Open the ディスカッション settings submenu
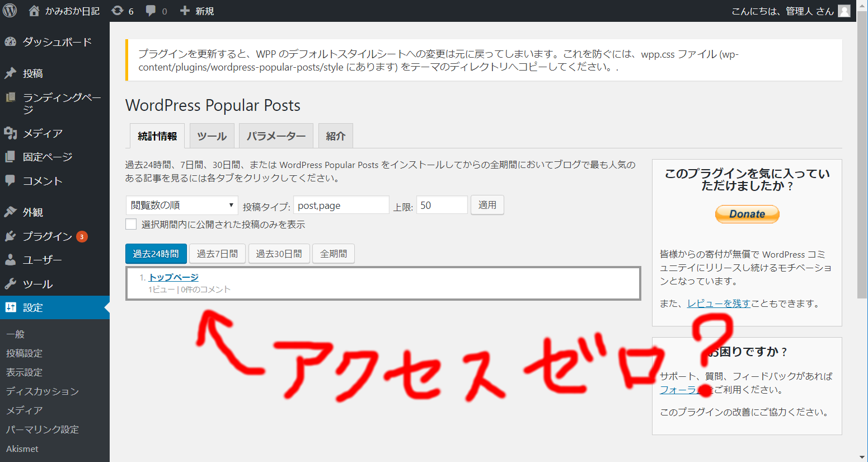This screenshot has height=462, width=868. pos(43,391)
